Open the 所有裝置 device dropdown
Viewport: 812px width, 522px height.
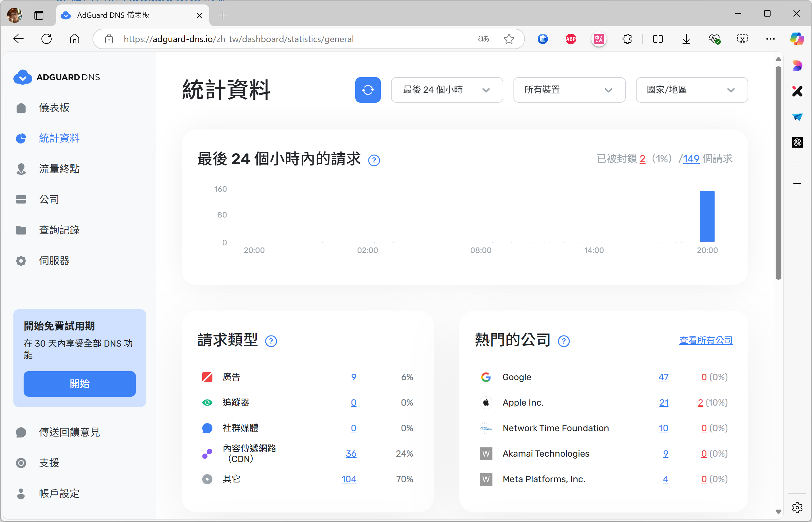569,90
